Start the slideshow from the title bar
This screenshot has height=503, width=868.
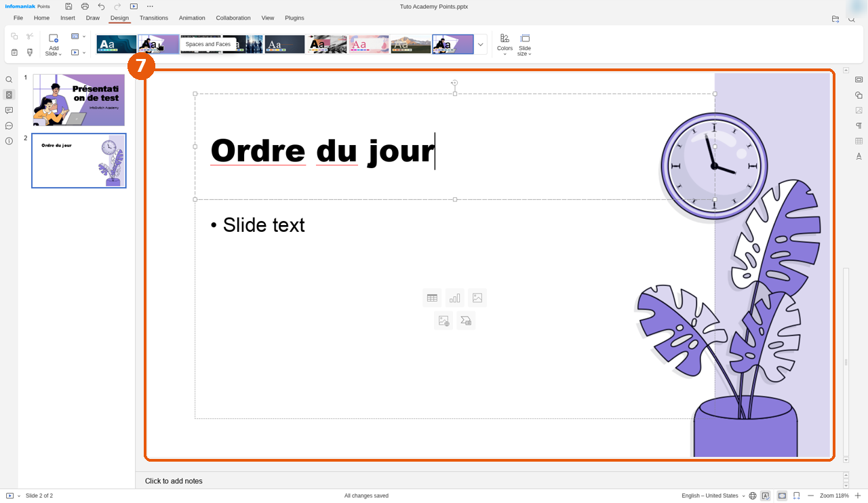click(x=134, y=6)
